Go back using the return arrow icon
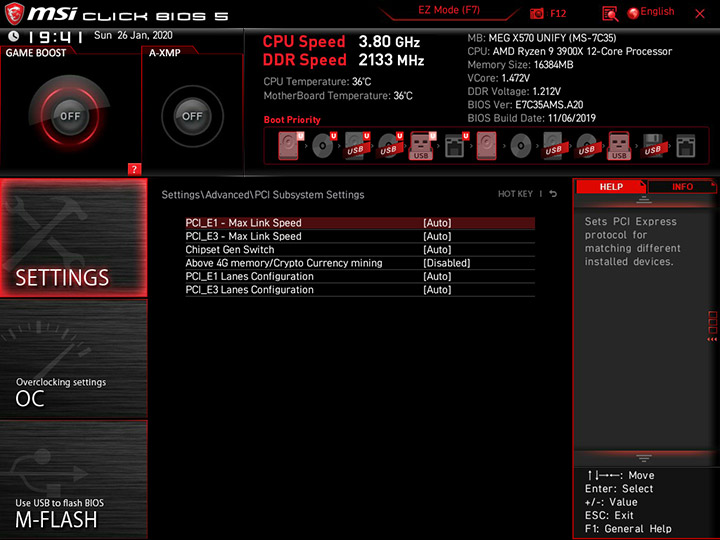Viewport: 720px width, 540px height. [x=553, y=194]
